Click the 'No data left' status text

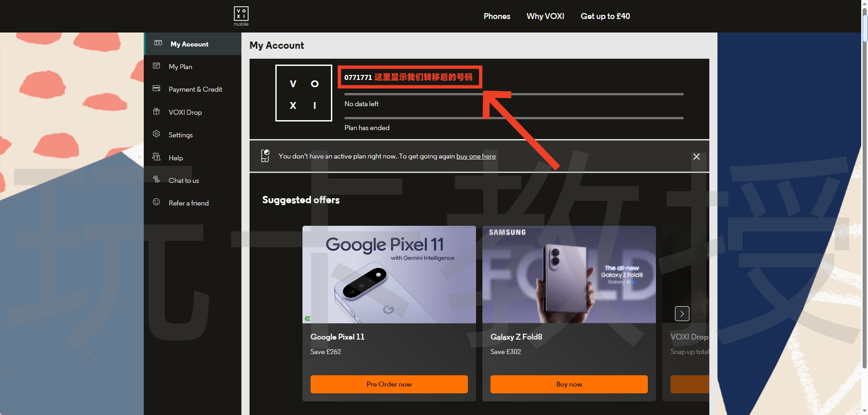pyautogui.click(x=362, y=104)
